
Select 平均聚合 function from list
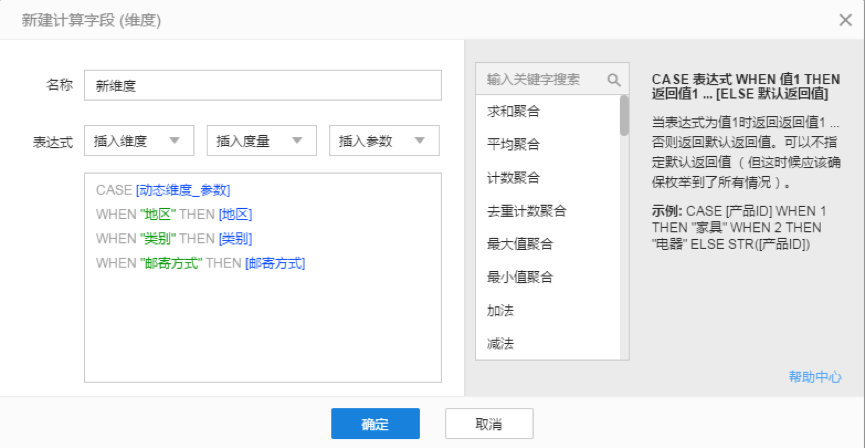click(513, 144)
